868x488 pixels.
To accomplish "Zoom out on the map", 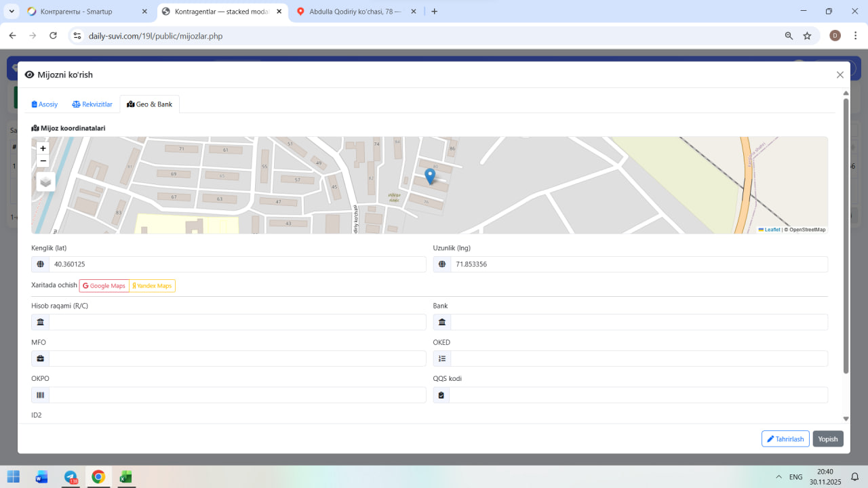I will click(x=43, y=161).
